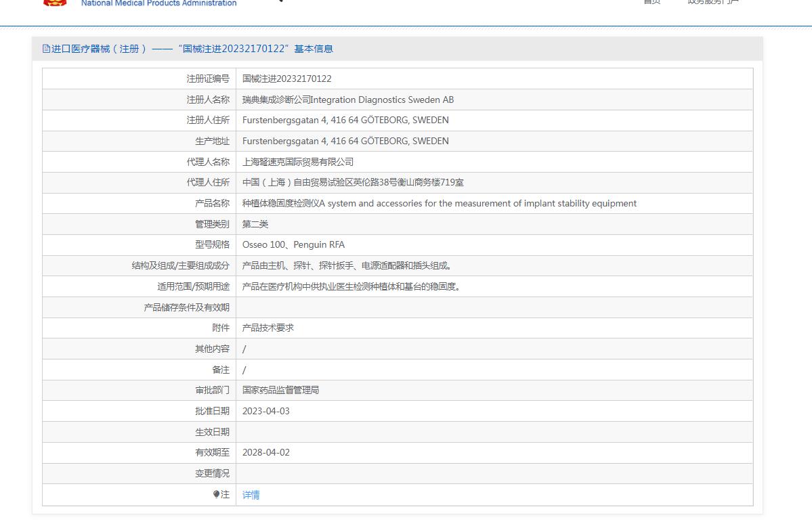Select the heading text 进口医疗器械（注册）基本信息
812x526 pixels.
[192, 49]
